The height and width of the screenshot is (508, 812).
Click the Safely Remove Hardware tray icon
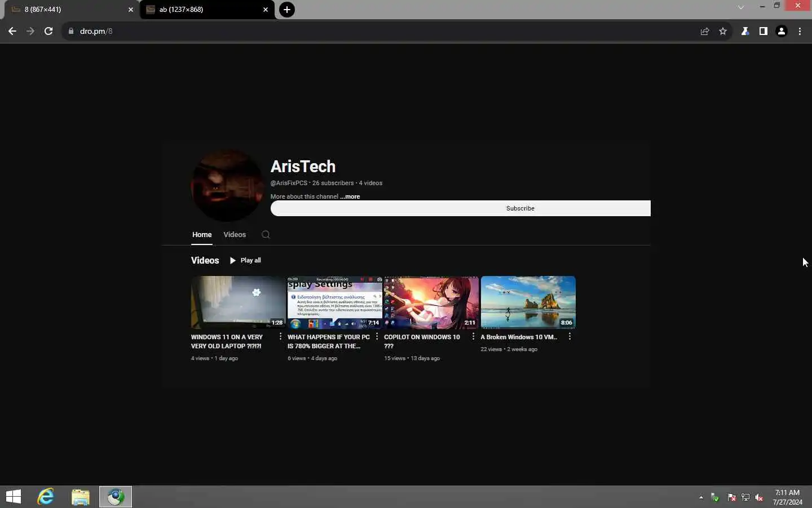(715, 497)
